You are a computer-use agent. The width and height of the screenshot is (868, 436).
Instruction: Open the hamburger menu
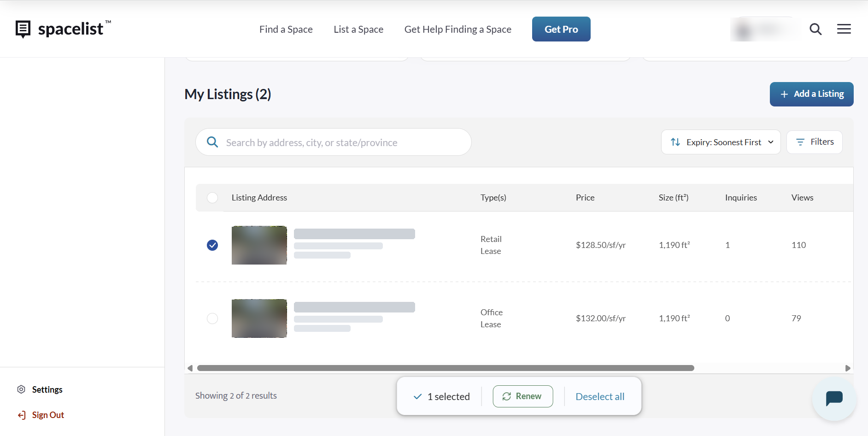(844, 29)
